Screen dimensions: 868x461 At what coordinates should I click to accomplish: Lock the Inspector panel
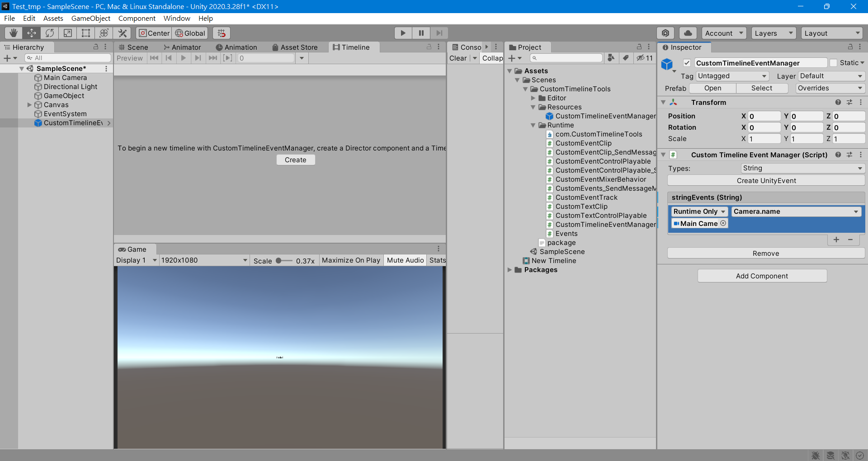(x=850, y=47)
